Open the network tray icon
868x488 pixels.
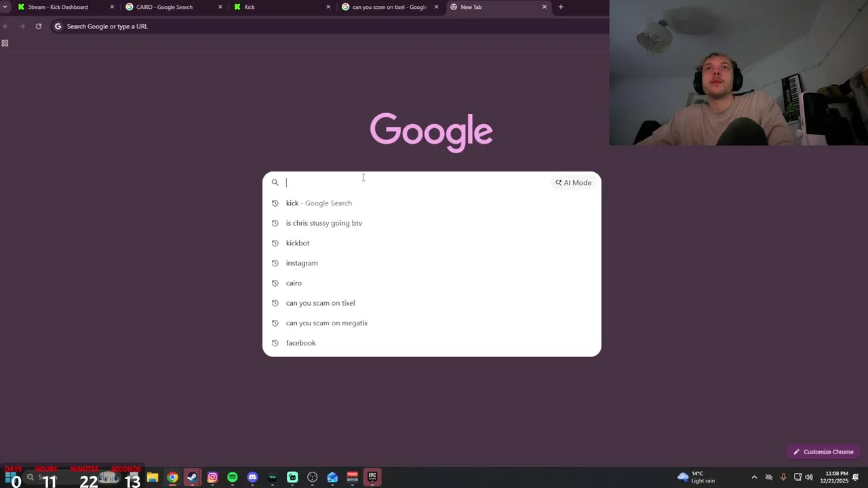[797, 477]
